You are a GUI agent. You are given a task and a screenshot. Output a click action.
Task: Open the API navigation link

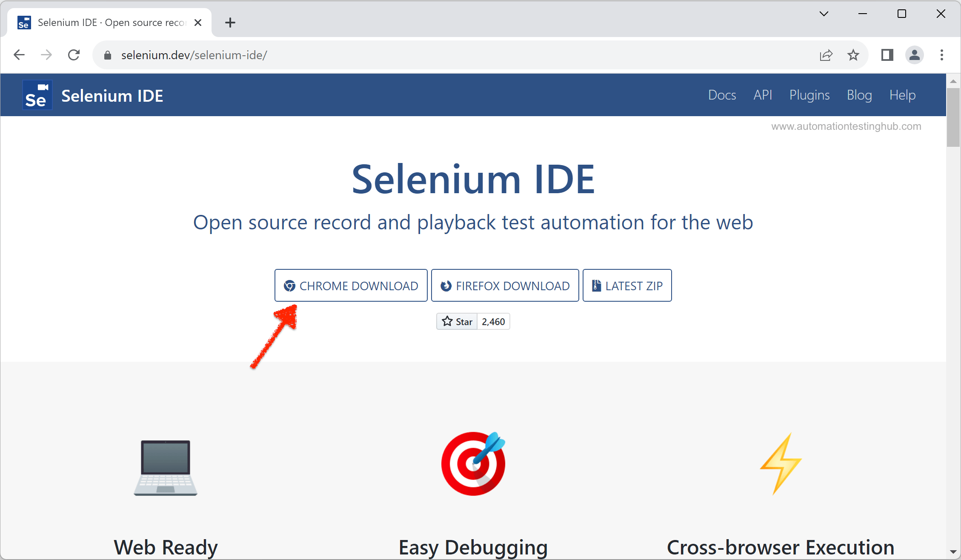point(763,95)
